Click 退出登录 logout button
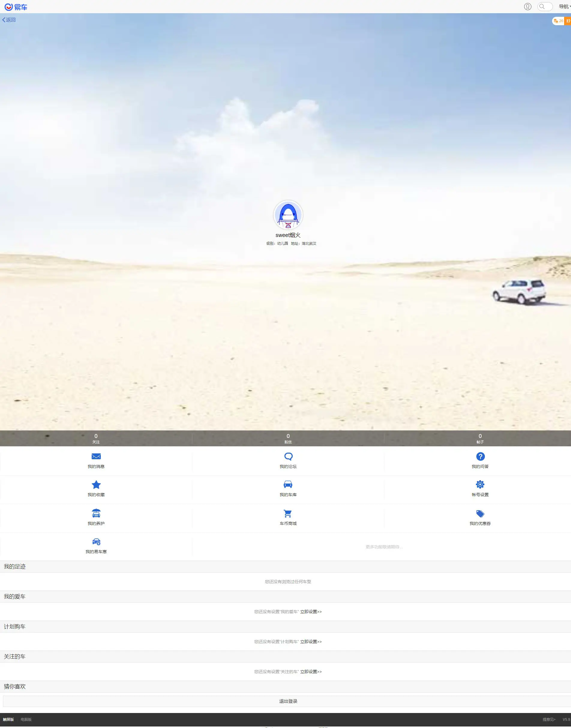 [288, 701]
